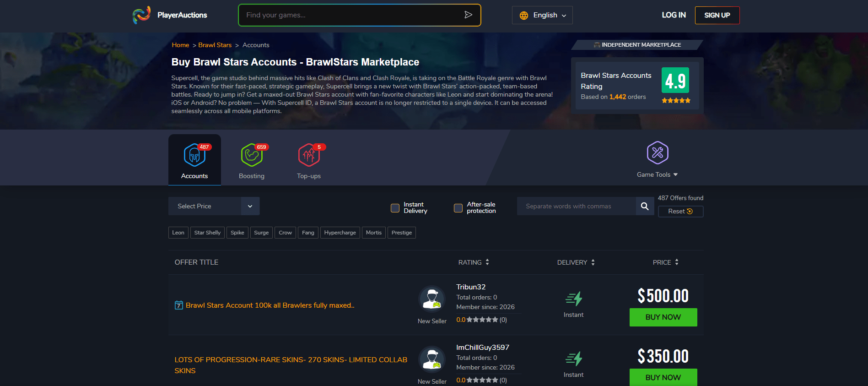Open the Boosting muscle icon

252,155
